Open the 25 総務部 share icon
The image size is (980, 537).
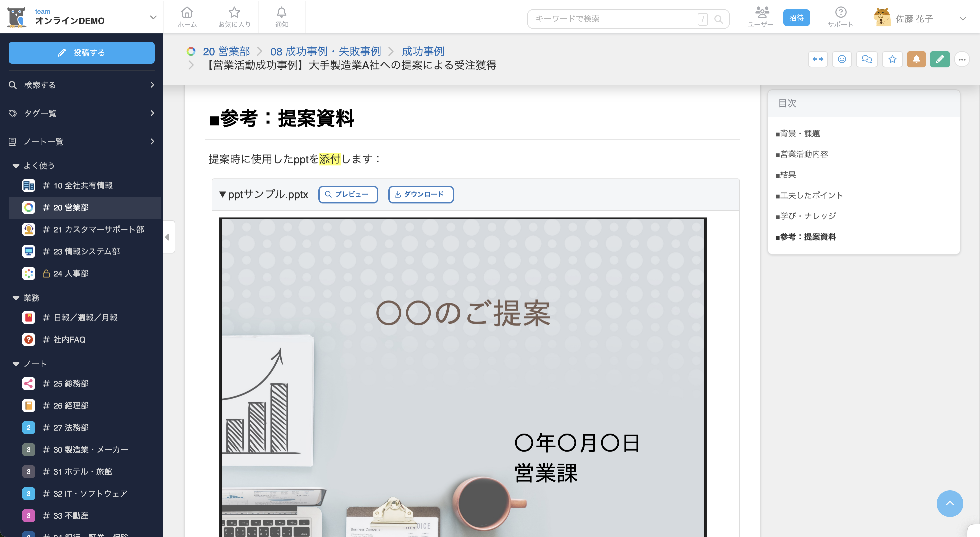[x=29, y=384]
